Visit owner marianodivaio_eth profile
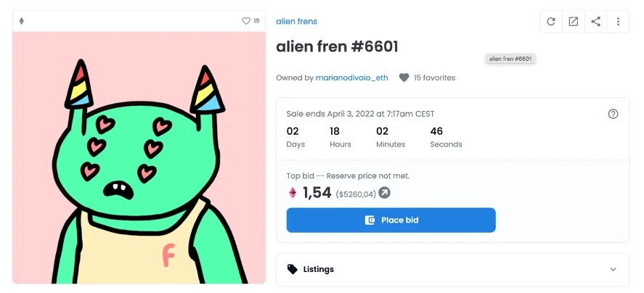This screenshot has width=644, height=293. [353, 78]
